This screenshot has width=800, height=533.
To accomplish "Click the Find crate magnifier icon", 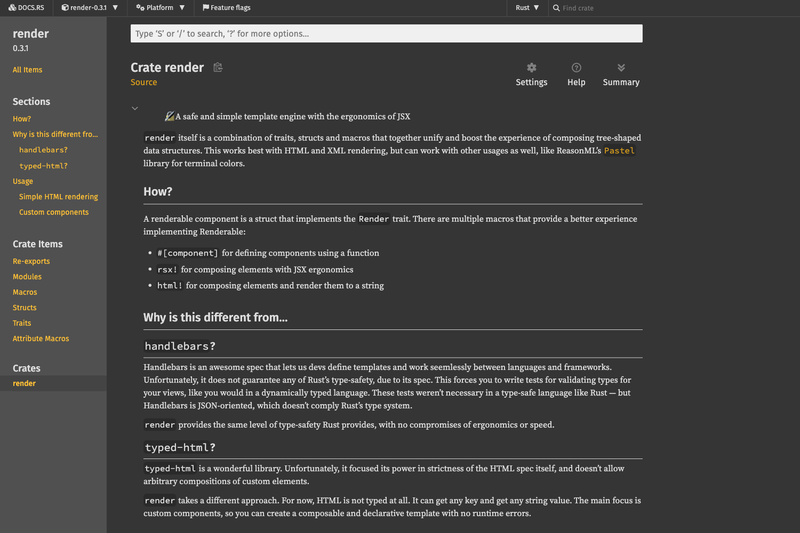I will [556, 8].
